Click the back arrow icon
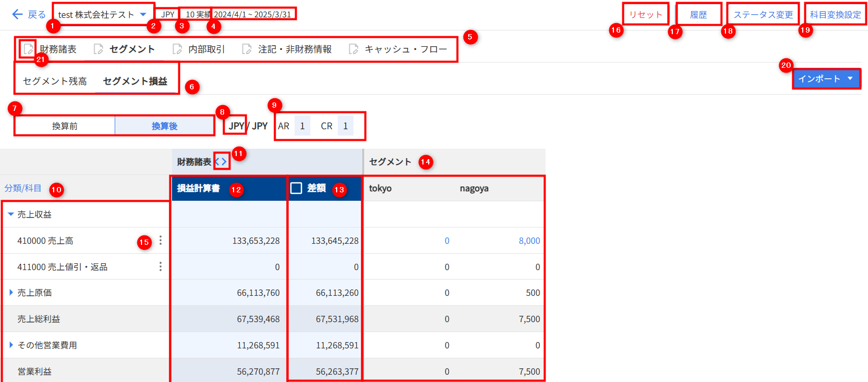Image resolution: width=868 pixels, height=382 pixels. [x=17, y=14]
